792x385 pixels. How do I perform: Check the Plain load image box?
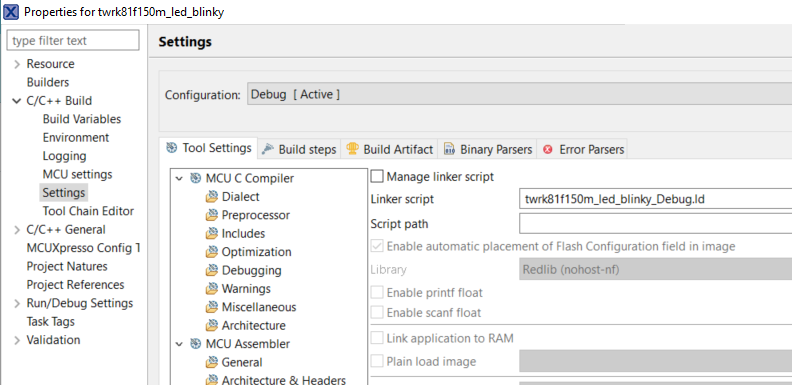(377, 361)
